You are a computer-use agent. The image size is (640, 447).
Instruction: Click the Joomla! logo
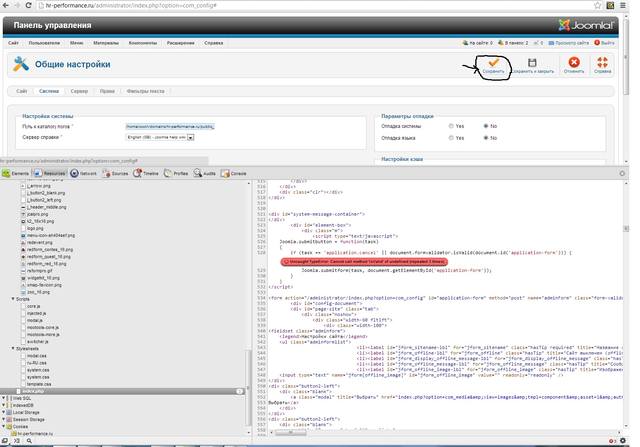pos(586,25)
